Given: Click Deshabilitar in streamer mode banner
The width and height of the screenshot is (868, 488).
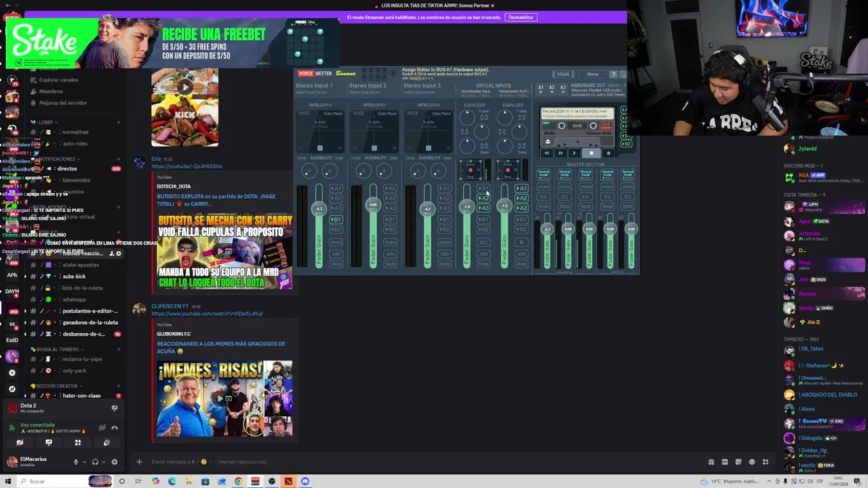Looking at the screenshot, I should click(521, 17).
